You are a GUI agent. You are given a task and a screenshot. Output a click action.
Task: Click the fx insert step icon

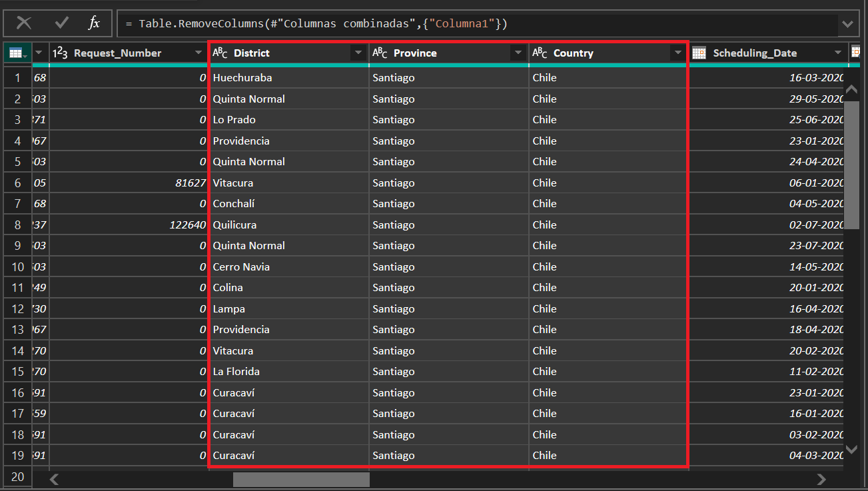click(95, 23)
